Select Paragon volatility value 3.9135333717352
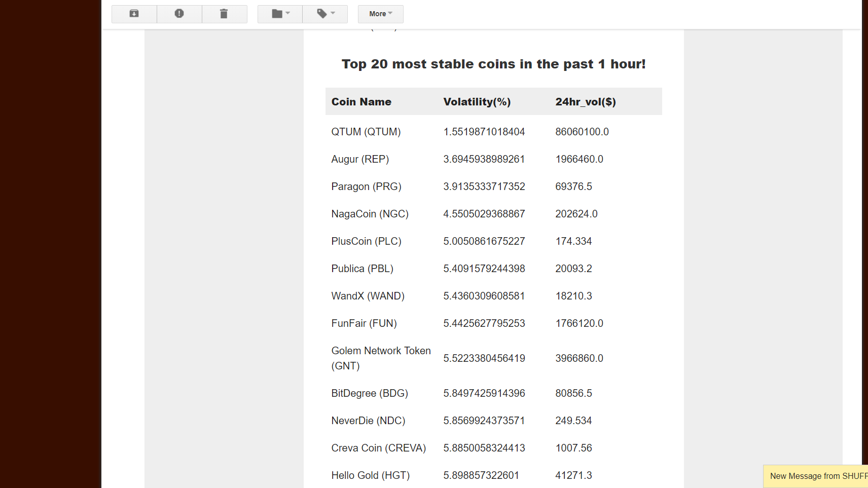The image size is (868, 488). point(484,186)
